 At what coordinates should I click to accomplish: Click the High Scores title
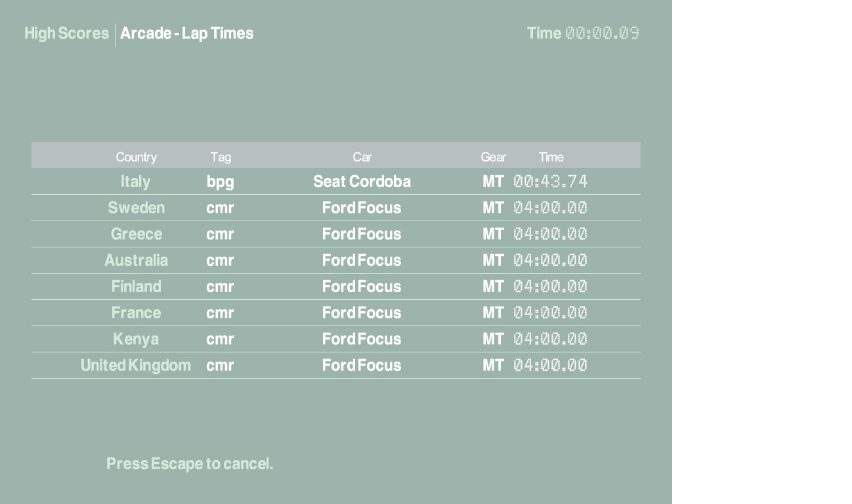[66, 33]
